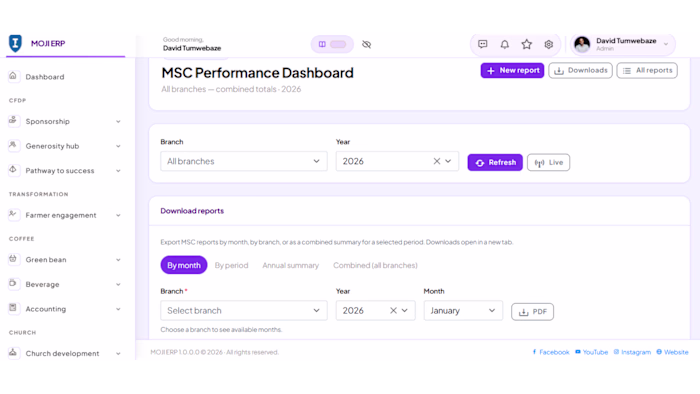Click the Downloads button
700x394 pixels.
580,70
